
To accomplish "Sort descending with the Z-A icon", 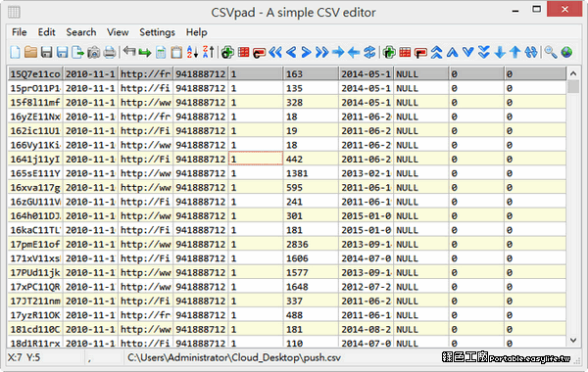I will 208,52.
